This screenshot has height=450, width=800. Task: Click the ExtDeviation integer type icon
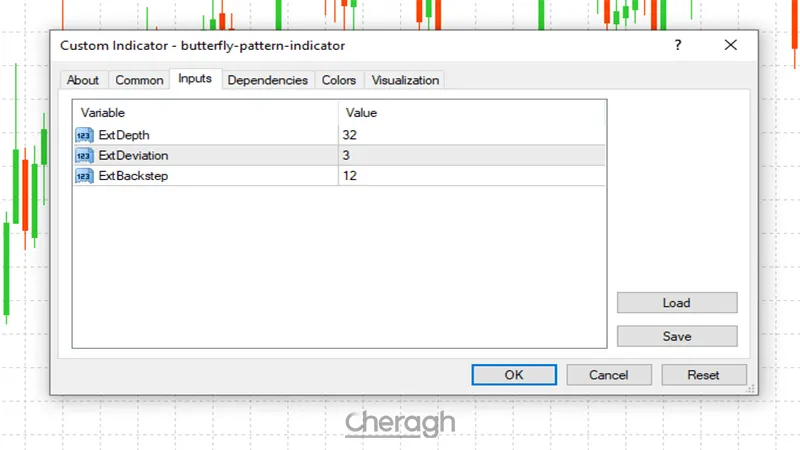[x=84, y=156]
